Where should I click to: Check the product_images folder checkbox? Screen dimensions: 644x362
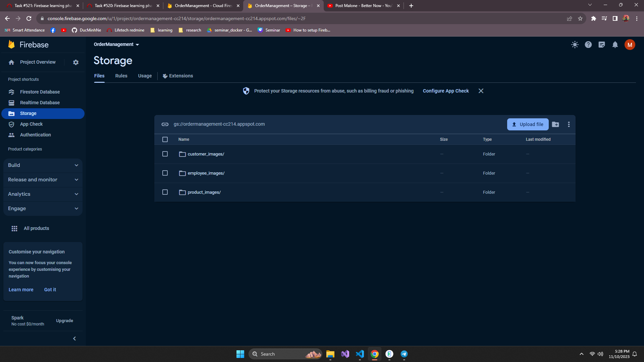pos(165,192)
